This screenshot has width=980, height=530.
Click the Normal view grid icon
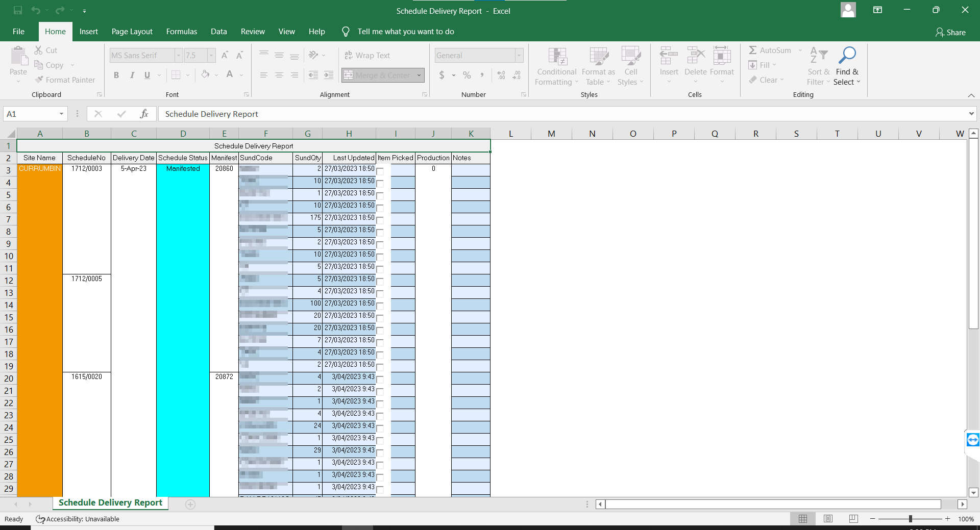802,519
